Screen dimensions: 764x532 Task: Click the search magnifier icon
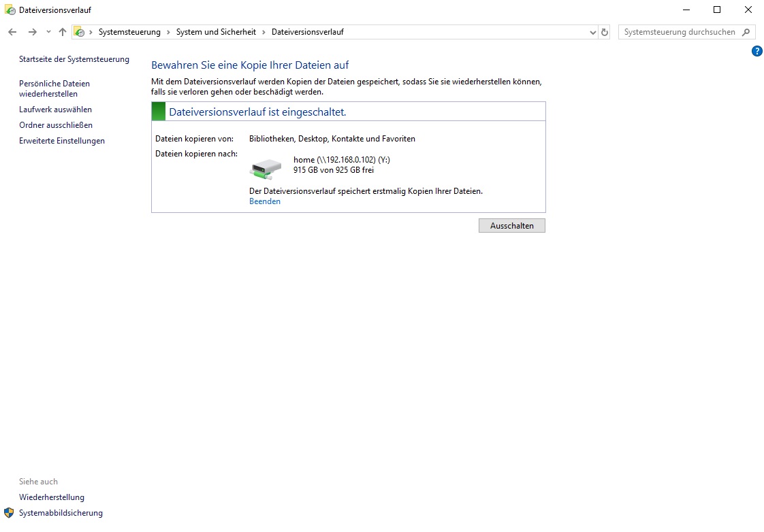(x=746, y=32)
